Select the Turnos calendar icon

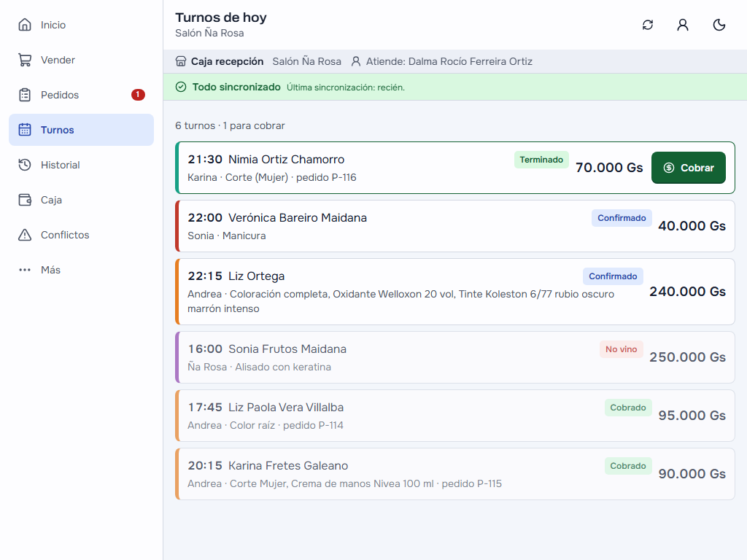[x=25, y=130]
